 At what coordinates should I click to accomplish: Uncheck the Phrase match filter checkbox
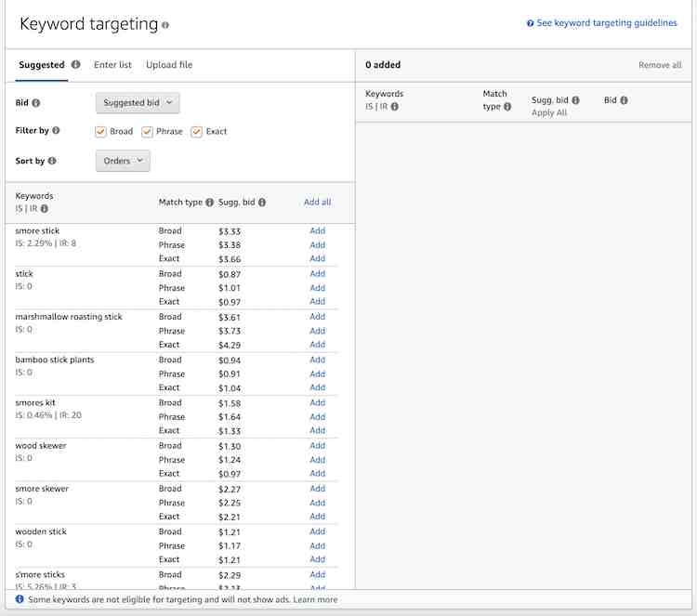pyautogui.click(x=147, y=132)
